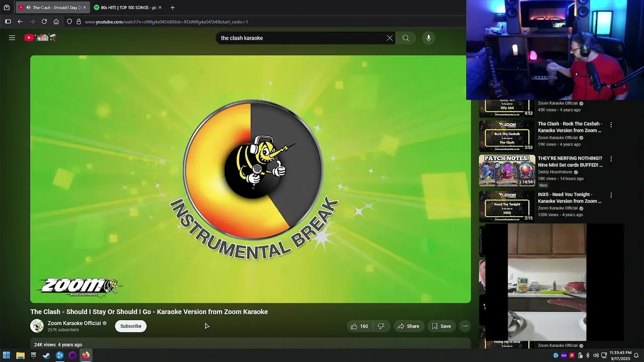This screenshot has width=644, height=362.
Task: Dislike the video with thumbs down
Action: pyautogui.click(x=381, y=326)
